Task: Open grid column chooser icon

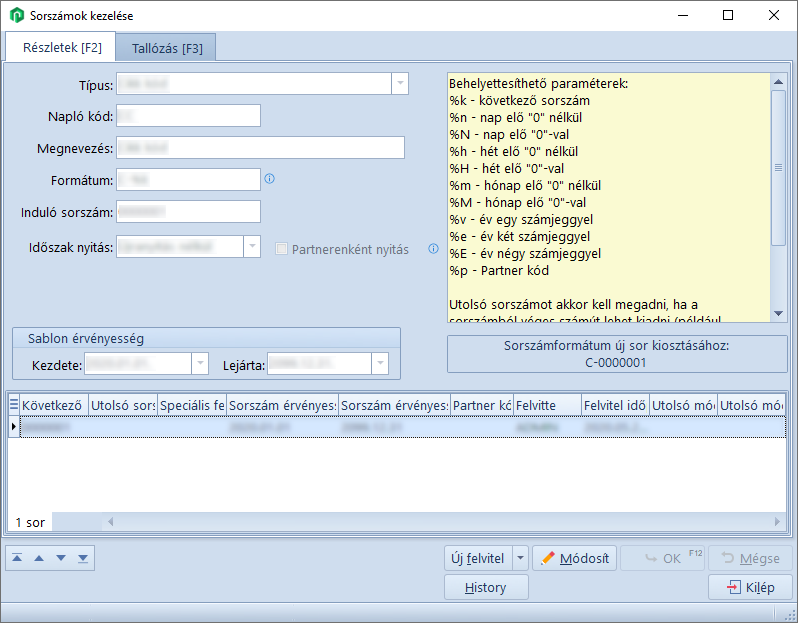Action: (x=14, y=405)
